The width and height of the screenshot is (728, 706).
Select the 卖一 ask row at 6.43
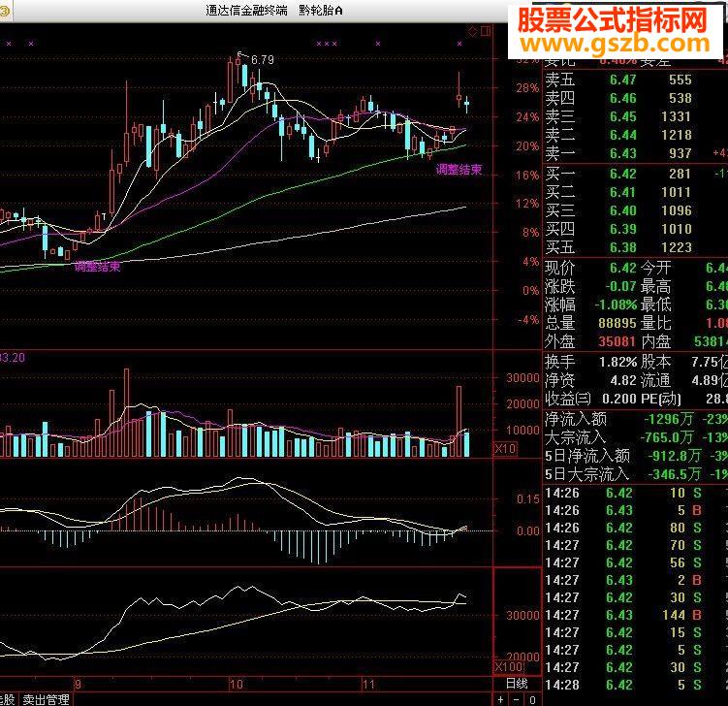tap(635, 153)
